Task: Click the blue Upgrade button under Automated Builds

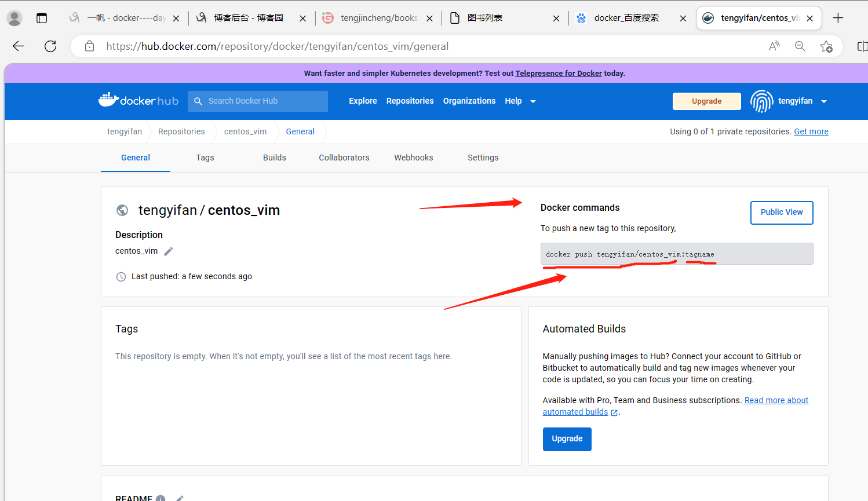Action: click(567, 439)
